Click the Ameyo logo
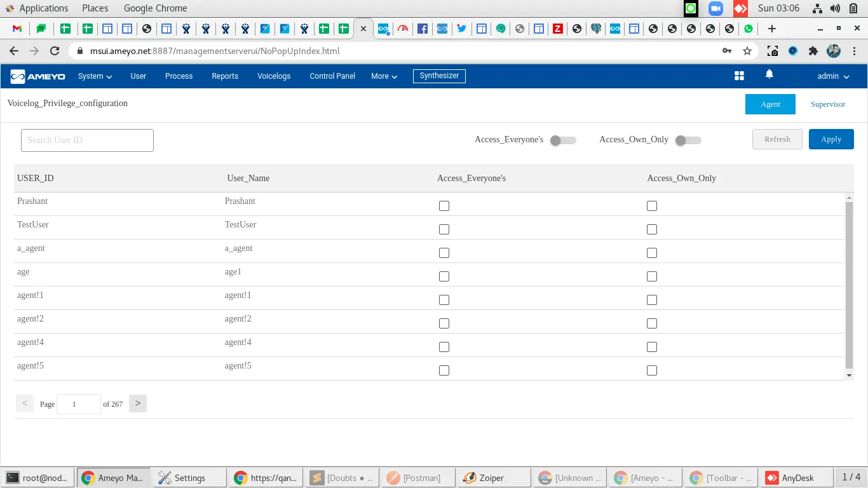Screen dimensions: 868x488 pyautogui.click(x=38, y=76)
